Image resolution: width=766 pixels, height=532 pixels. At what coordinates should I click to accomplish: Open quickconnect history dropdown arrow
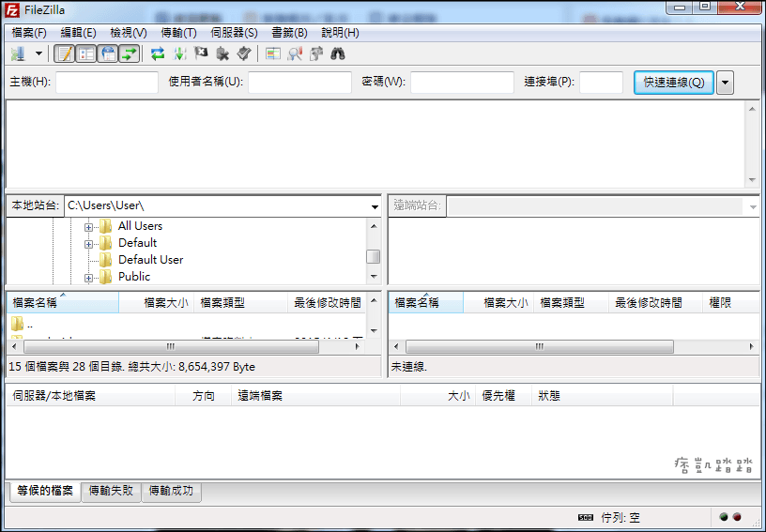(725, 83)
